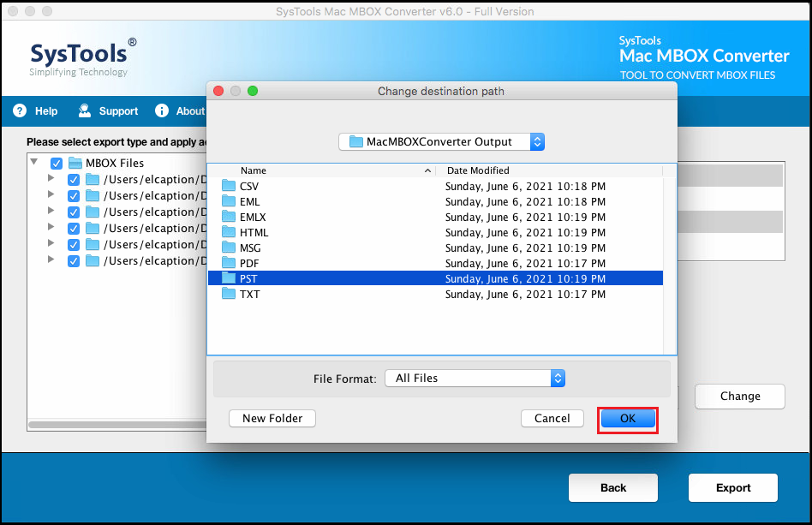Click the Help question mark icon

tap(20, 110)
